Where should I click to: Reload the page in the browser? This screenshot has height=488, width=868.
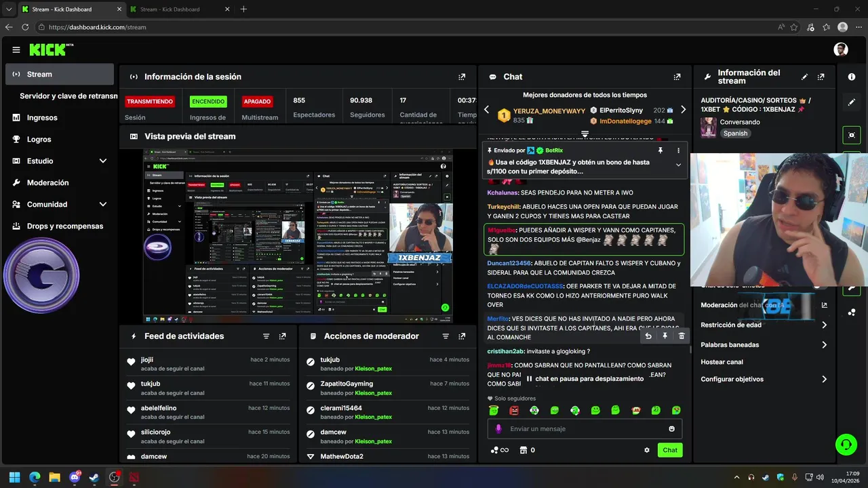(x=25, y=27)
